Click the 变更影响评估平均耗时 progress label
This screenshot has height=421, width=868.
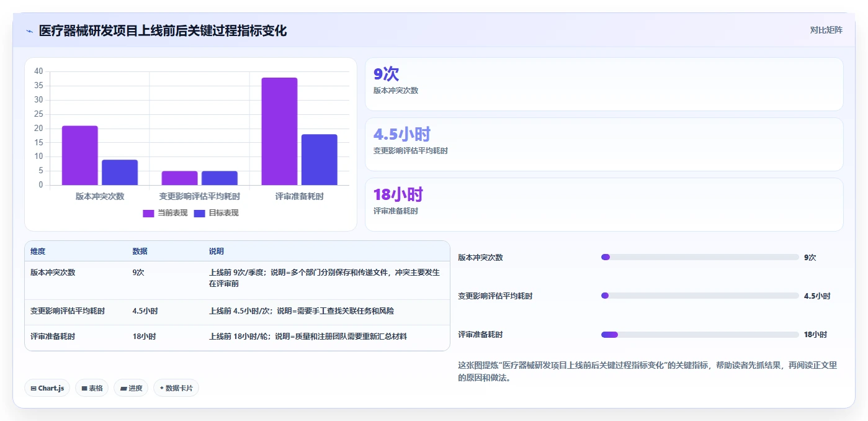pos(495,296)
